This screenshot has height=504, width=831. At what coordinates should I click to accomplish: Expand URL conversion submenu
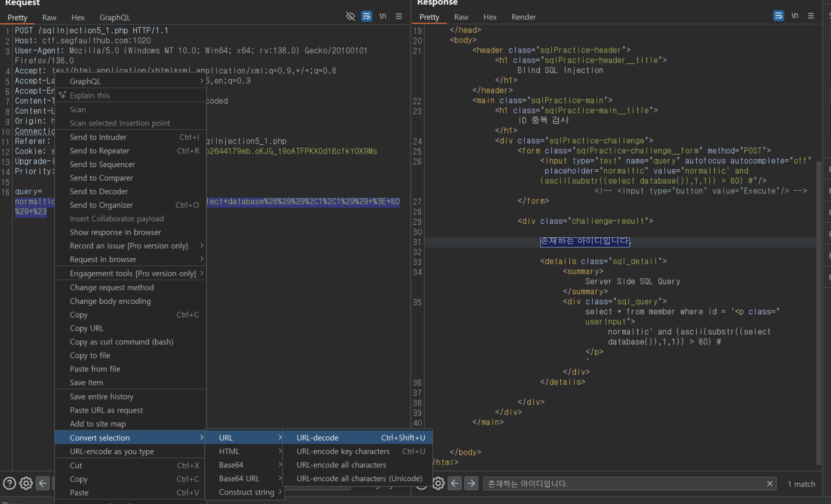245,438
